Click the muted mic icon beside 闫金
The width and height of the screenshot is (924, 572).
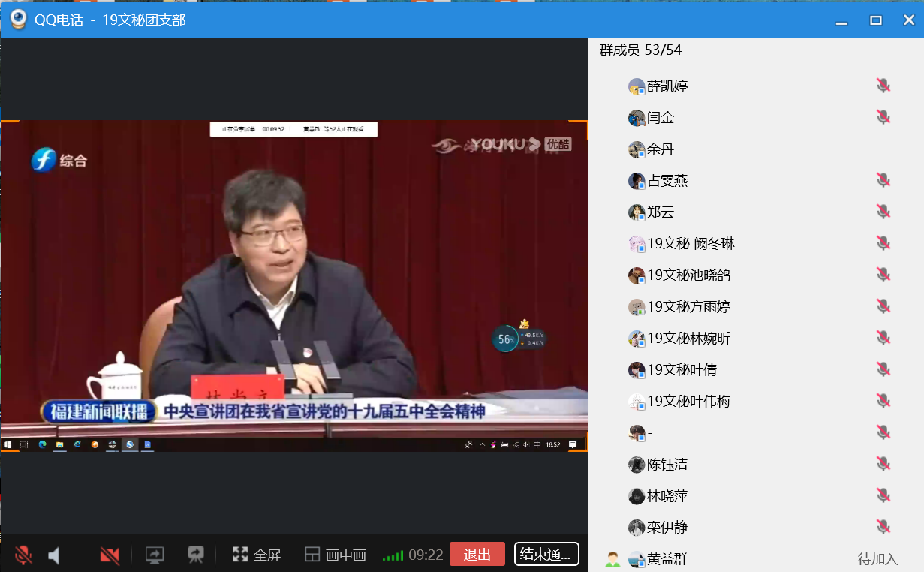coord(883,118)
